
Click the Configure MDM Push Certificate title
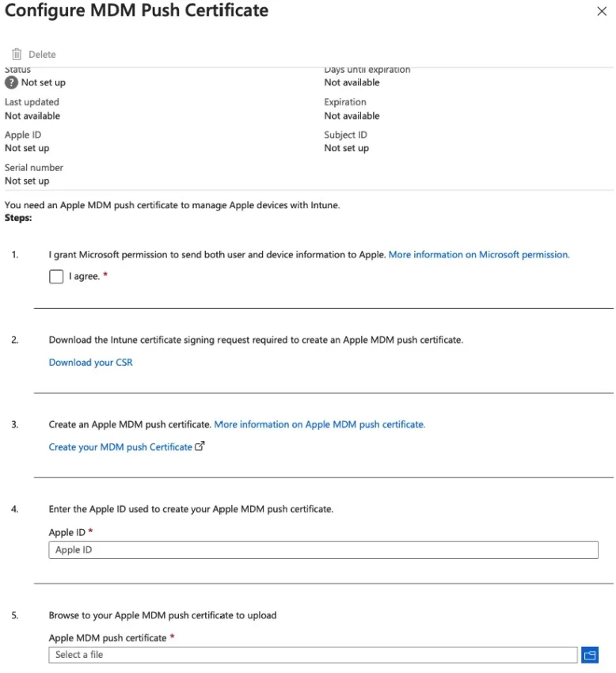pos(137,11)
